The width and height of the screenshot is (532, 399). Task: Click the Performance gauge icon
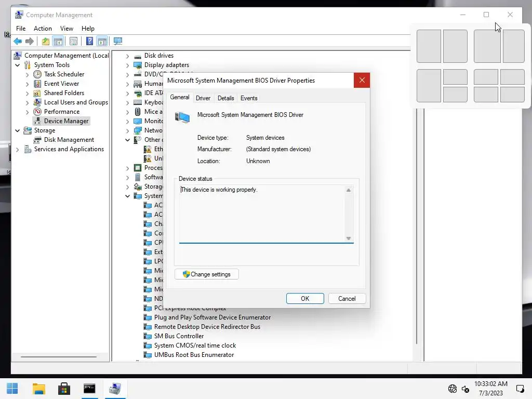(37, 112)
